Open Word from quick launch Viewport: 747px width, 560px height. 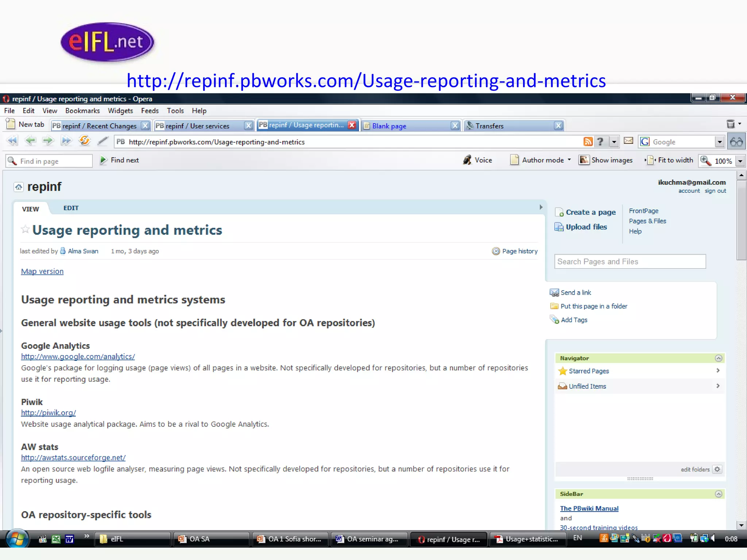point(70,539)
